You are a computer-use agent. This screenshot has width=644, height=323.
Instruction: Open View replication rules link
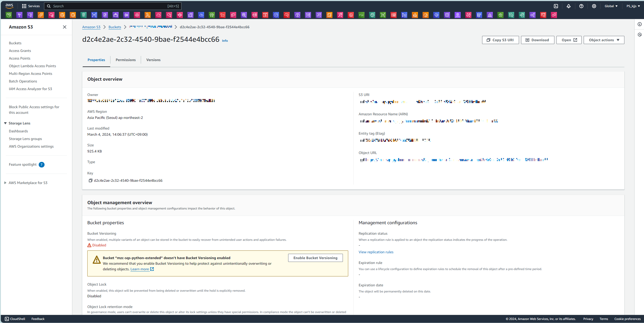tap(376, 252)
